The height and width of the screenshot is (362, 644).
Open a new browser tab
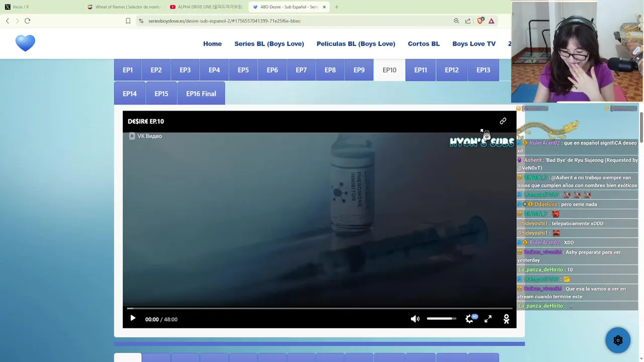click(x=337, y=7)
